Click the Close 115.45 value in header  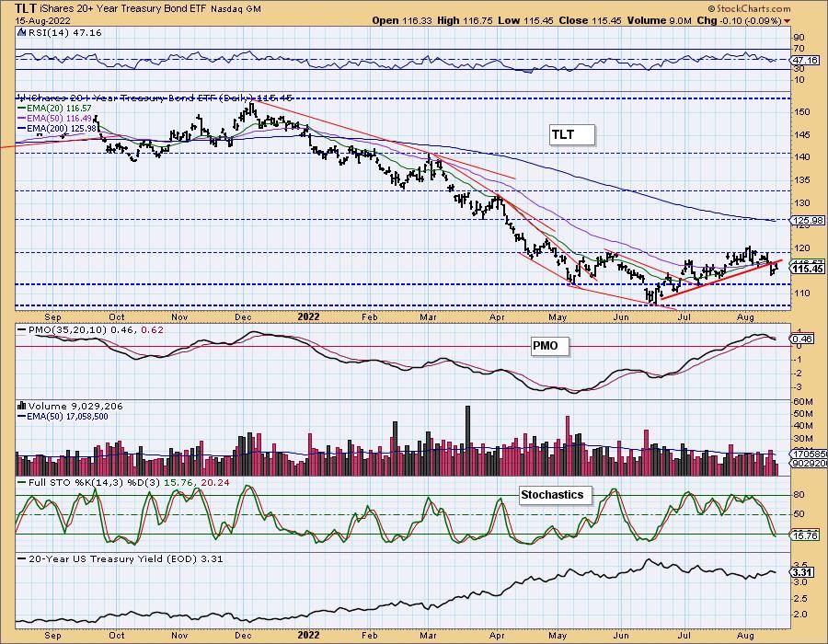click(591, 20)
